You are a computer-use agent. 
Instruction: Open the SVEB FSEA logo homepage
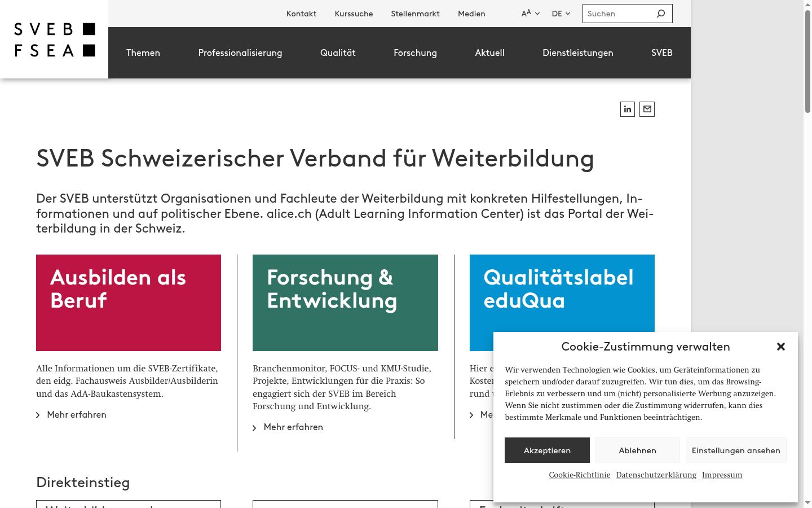[54, 40]
